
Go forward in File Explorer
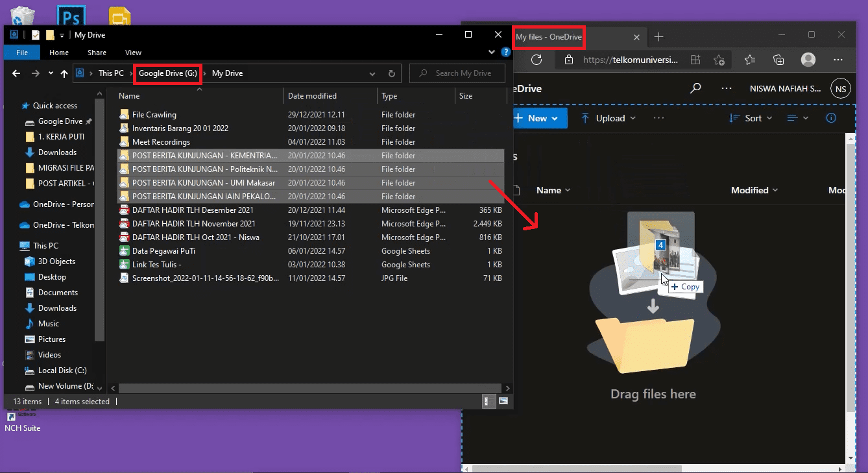click(x=36, y=73)
